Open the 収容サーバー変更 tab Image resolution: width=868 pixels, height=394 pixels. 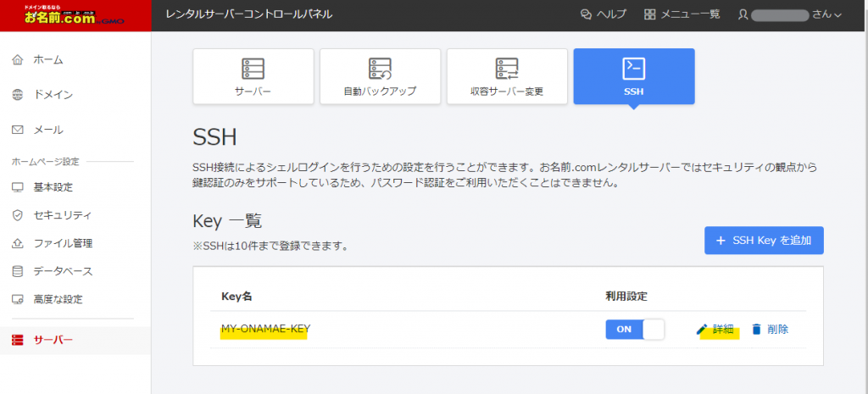tap(506, 76)
